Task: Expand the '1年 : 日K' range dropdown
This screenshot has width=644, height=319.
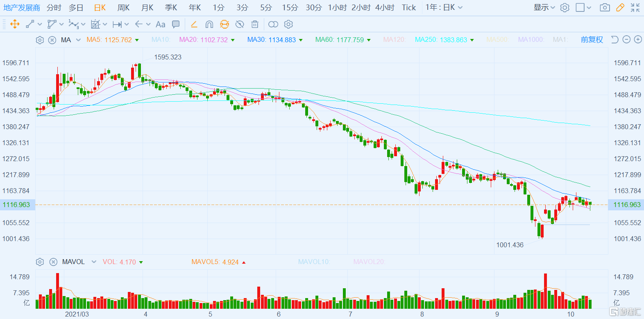Action: click(x=444, y=7)
